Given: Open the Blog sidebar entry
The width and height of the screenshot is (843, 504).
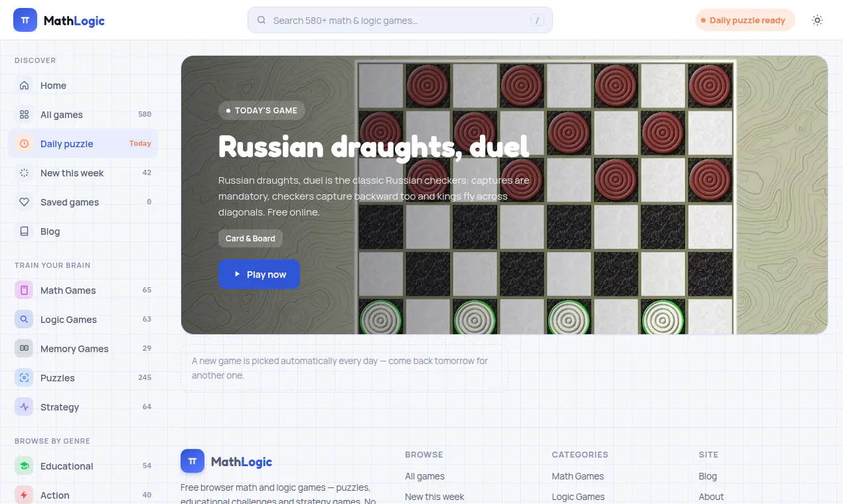Looking at the screenshot, I should point(83,231).
